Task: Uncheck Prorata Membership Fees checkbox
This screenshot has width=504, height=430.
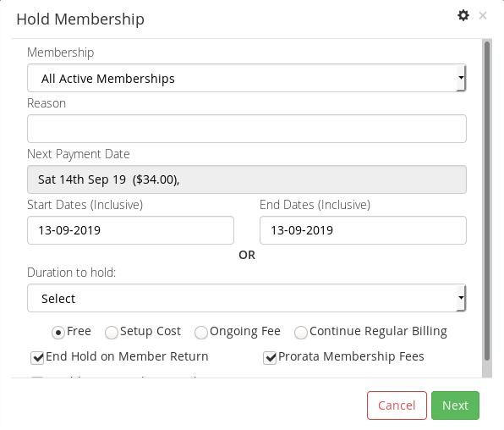Action: pos(270,358)
